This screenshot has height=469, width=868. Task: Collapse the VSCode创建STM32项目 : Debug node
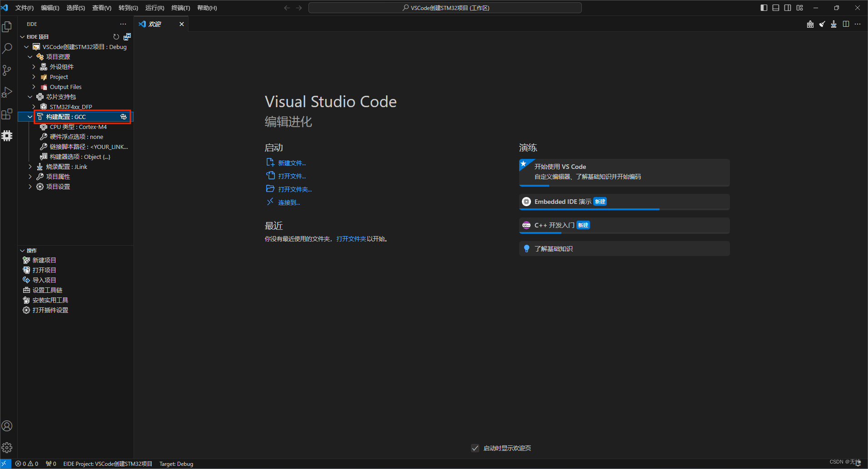(26, 47)
